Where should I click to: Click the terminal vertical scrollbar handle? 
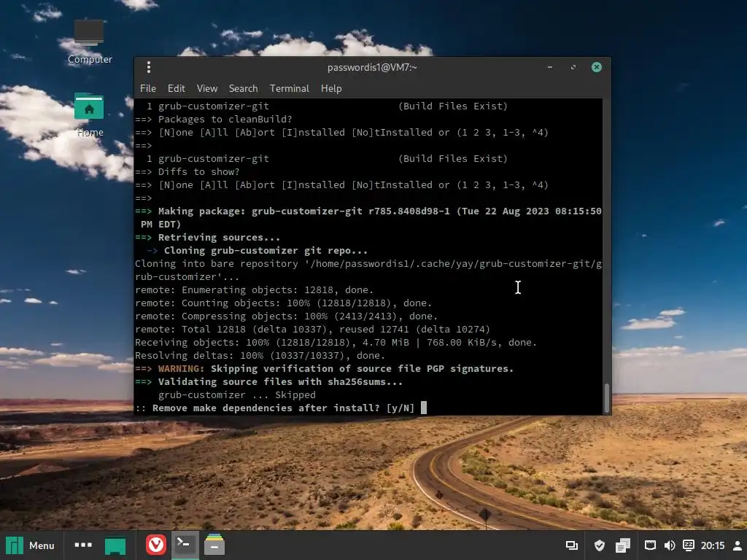[x=607, y=397]
